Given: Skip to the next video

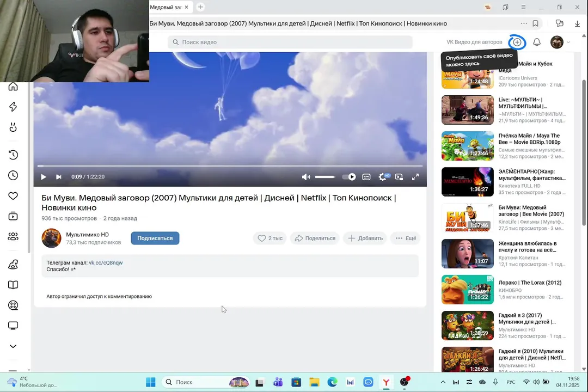Looking at the screenshot, I should point(58,177).
